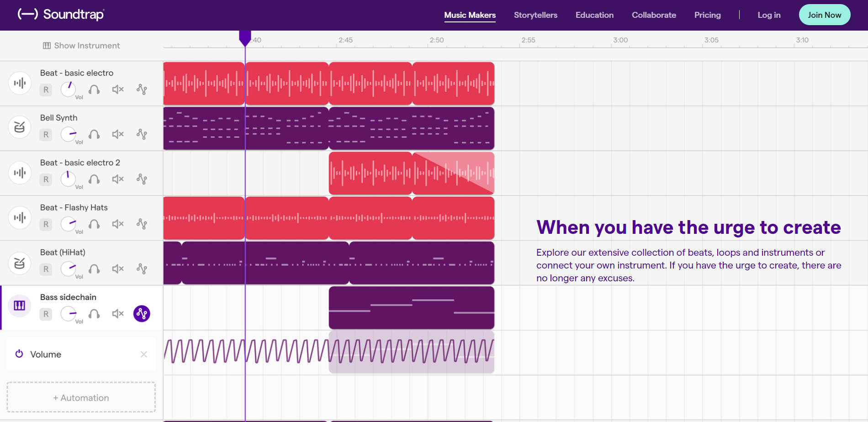The image size is (868, 422).
Task: Click the playhead marker on the timeline ruler
Action: [x=245, y=39]
